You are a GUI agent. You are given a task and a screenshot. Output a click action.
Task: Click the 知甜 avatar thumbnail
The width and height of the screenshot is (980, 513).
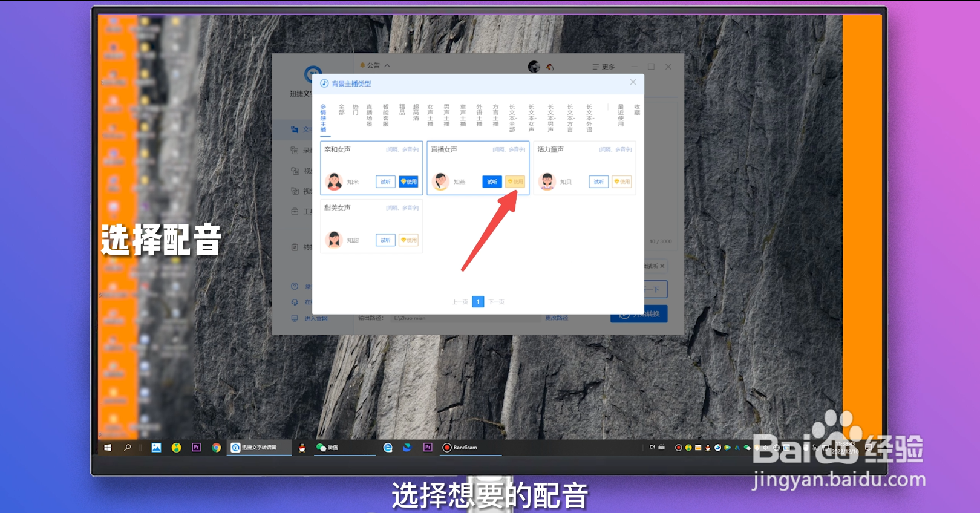334,240
